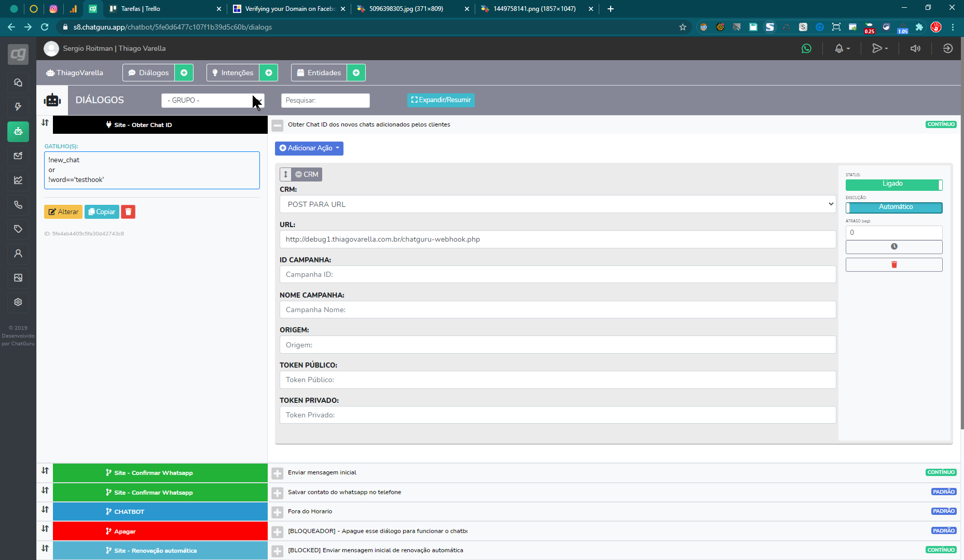The width and height of the screenshot is (964, 560).
Task: Reload the page
Action: pyautogui.click(x=45, y=27)
